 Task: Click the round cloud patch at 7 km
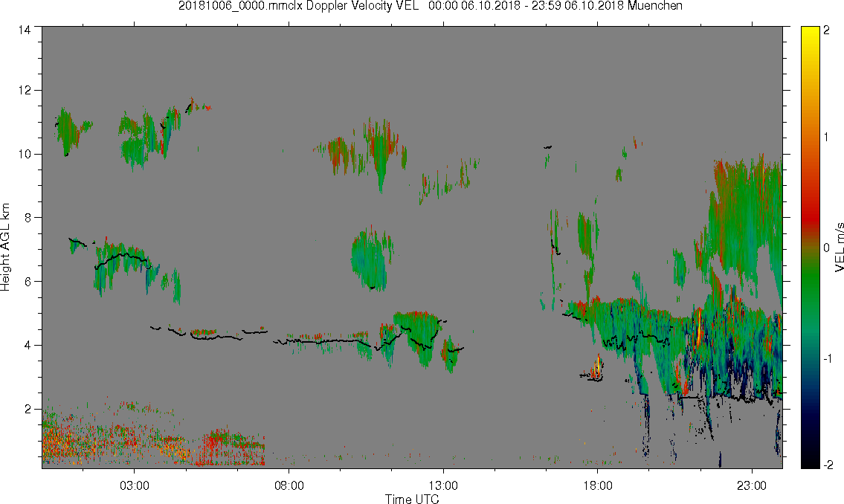[x=370, y=259]
